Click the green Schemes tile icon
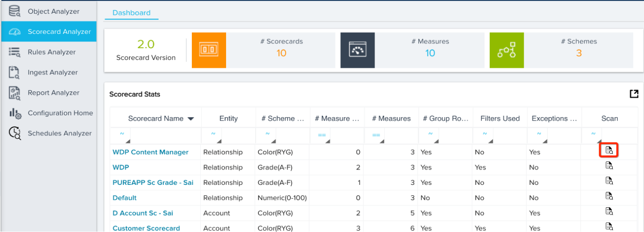This screenshot has height=232, width=644. click(x=506, y=50)
